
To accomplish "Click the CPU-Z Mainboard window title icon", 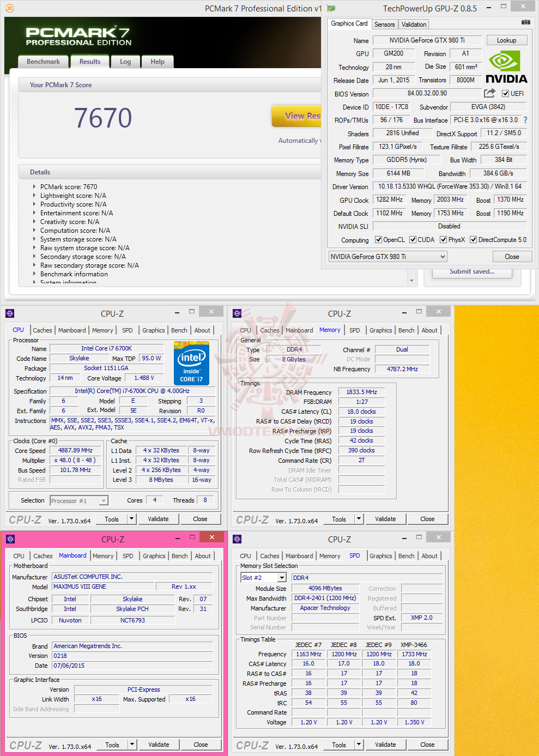I will tap(10, 539).
